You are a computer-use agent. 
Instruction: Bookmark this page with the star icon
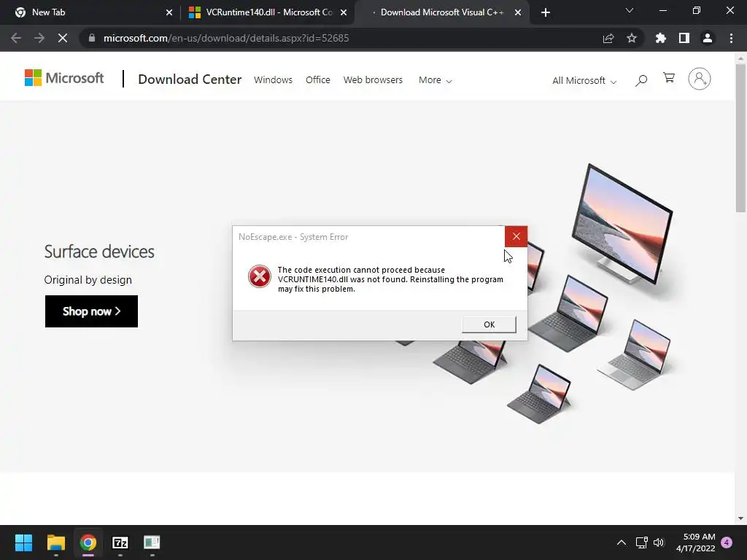632,38
